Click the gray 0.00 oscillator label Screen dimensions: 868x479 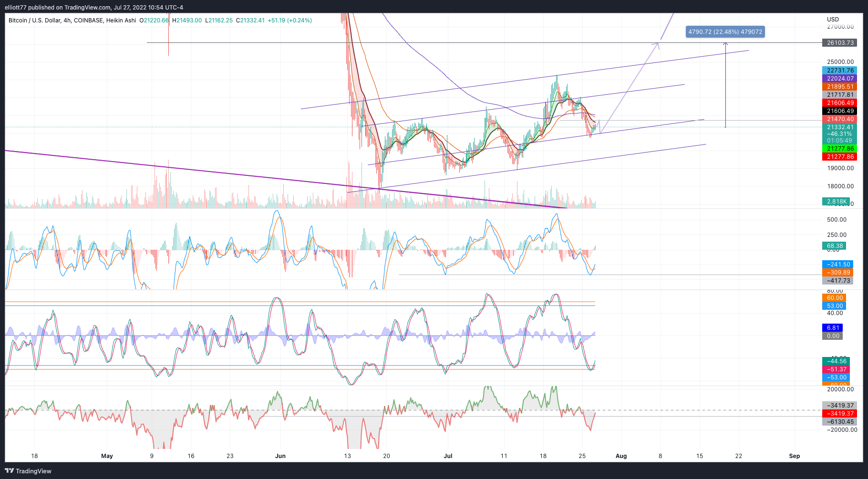tap(833, 336)
